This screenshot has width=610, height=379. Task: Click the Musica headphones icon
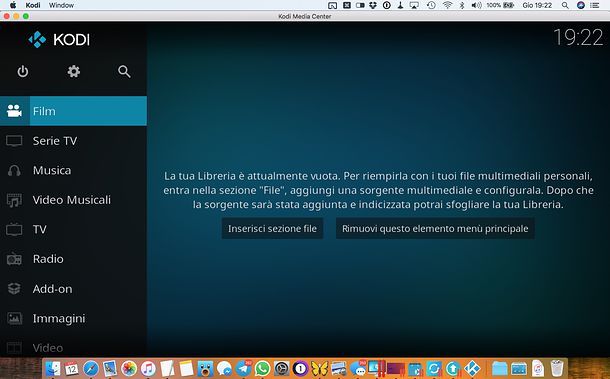(x=14, y=170)
